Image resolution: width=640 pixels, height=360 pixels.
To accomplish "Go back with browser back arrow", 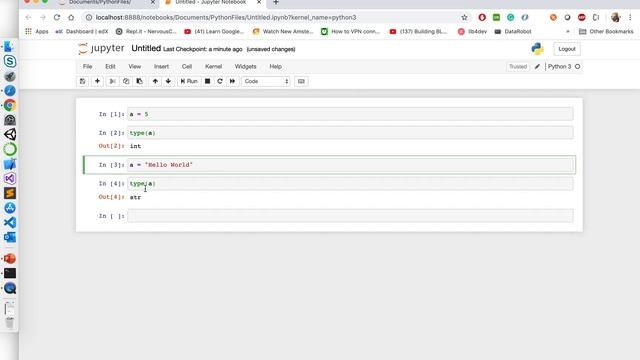I will [28, 17].
